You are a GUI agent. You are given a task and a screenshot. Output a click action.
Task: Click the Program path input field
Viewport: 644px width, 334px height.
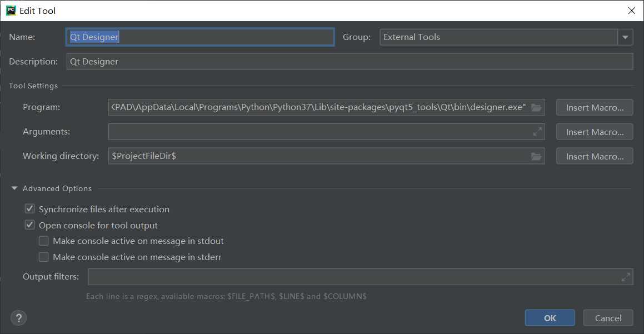(327, 107)
